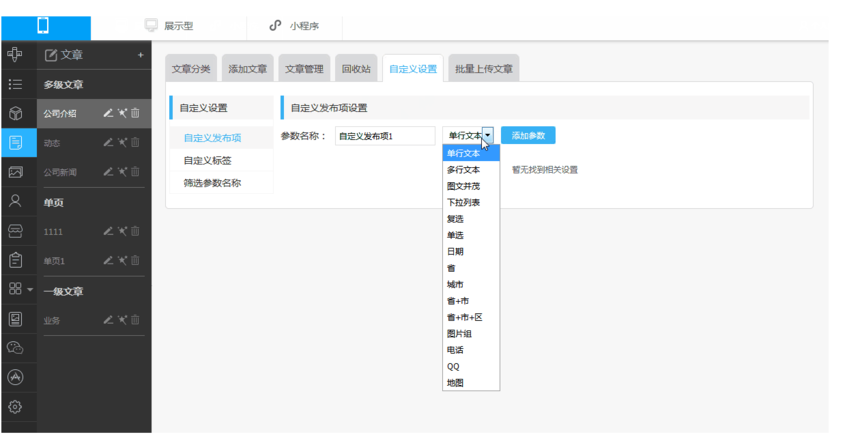860x441 pixels.
Task: Select 公司新闻 in the article list
Action: coord(60,172)
